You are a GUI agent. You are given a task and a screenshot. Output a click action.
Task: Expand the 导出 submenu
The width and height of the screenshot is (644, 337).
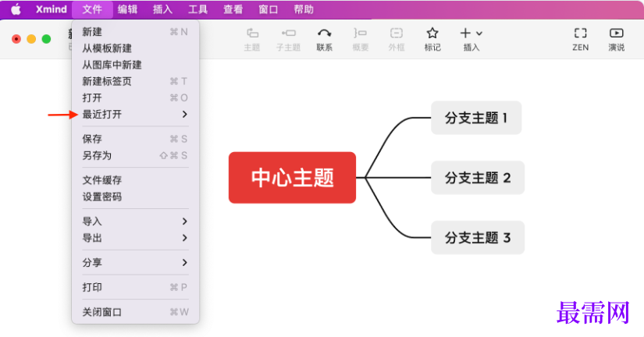tap(135, 238)
